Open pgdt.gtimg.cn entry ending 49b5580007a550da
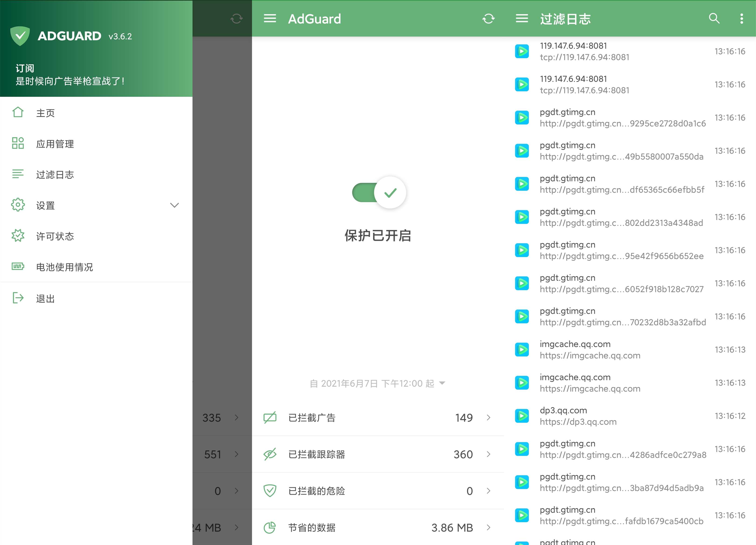Viewport: 756px width, 545px height. [630, 150]
